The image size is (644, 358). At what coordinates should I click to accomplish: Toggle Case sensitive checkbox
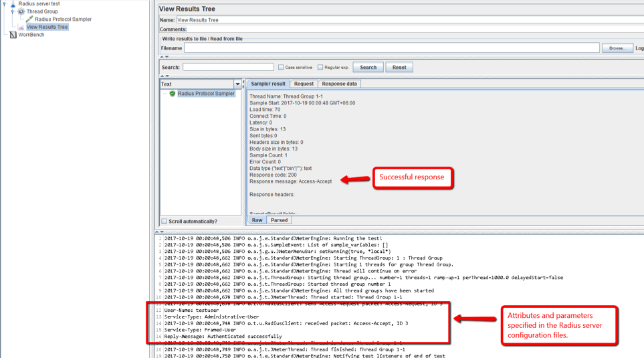(281, 68)
